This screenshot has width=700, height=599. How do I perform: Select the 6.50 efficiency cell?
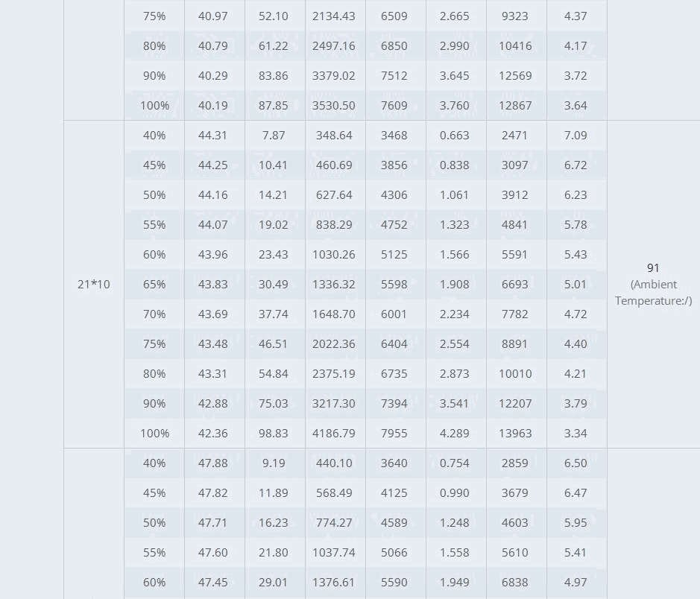(x=576, y=463)
